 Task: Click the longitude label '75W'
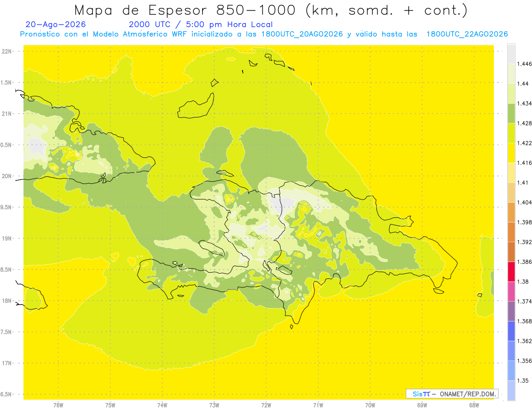pyautogui.click(x=110, y=405)
